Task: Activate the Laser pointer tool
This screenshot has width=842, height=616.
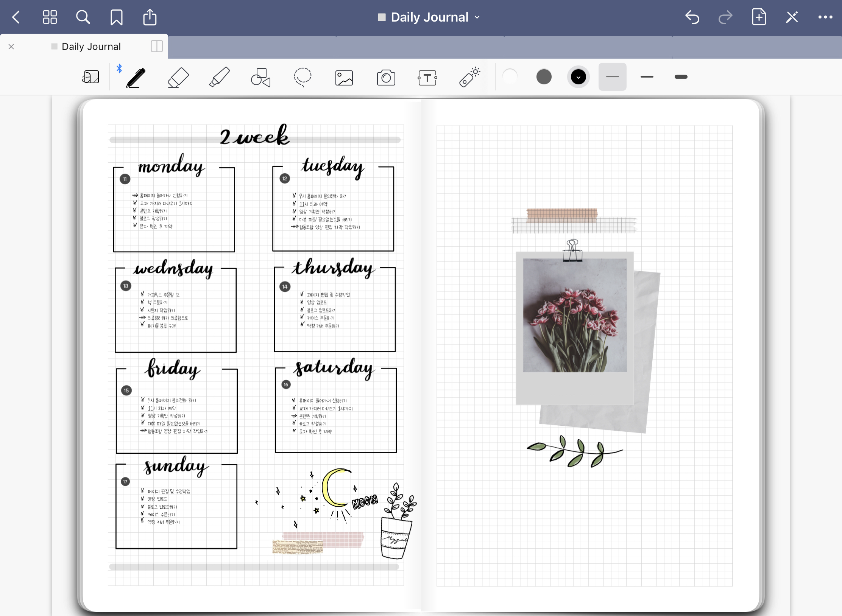Action: (x=469, y=77)
